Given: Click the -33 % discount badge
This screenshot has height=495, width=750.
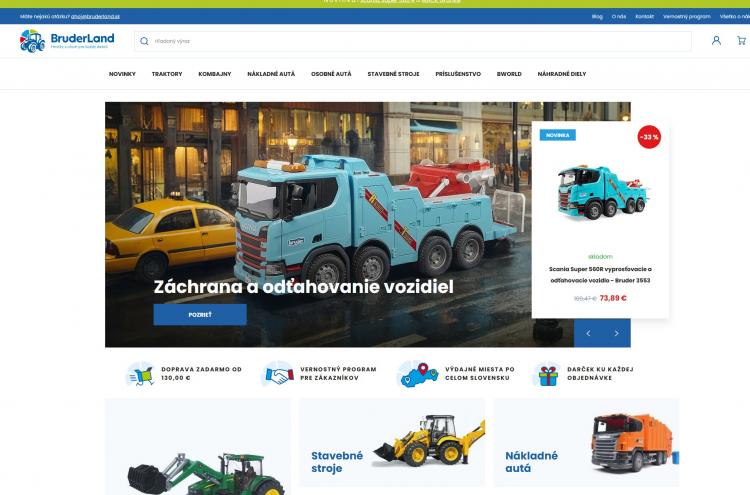Looking at the screenshot, I should pyautogui.click(x=649, y=137).
